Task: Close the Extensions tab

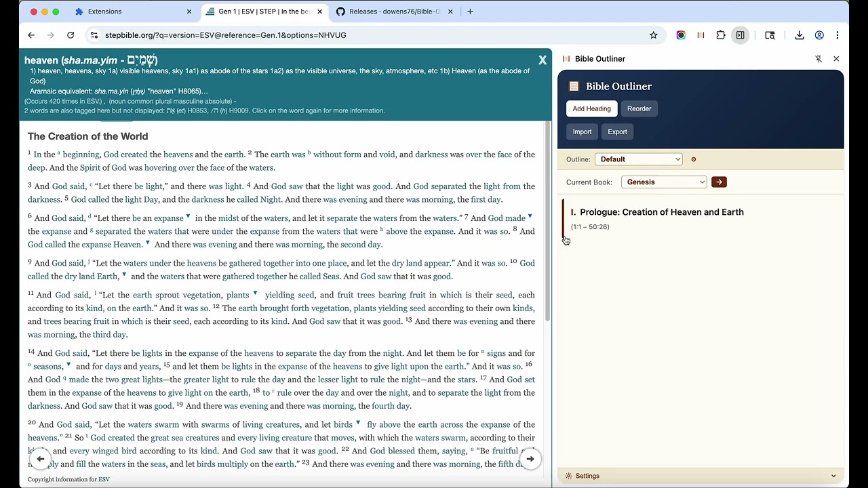Action: [189, 12]
